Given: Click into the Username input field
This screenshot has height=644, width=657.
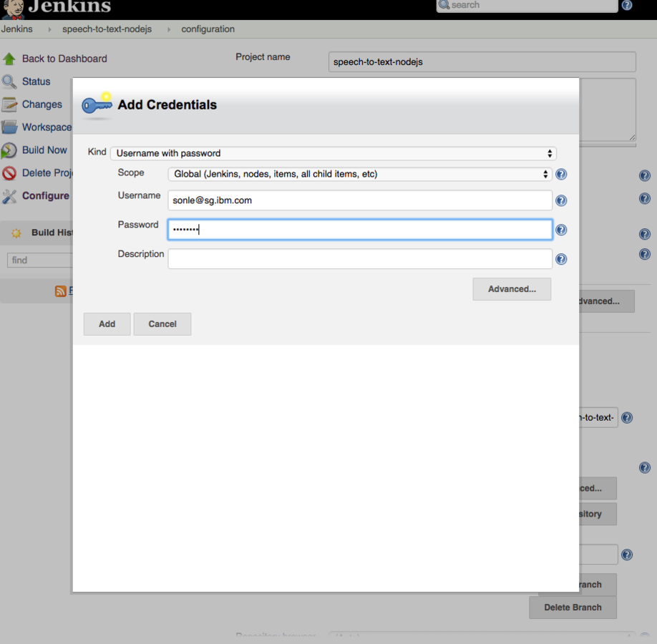Looking at the screenshot, I should point(360,200).
